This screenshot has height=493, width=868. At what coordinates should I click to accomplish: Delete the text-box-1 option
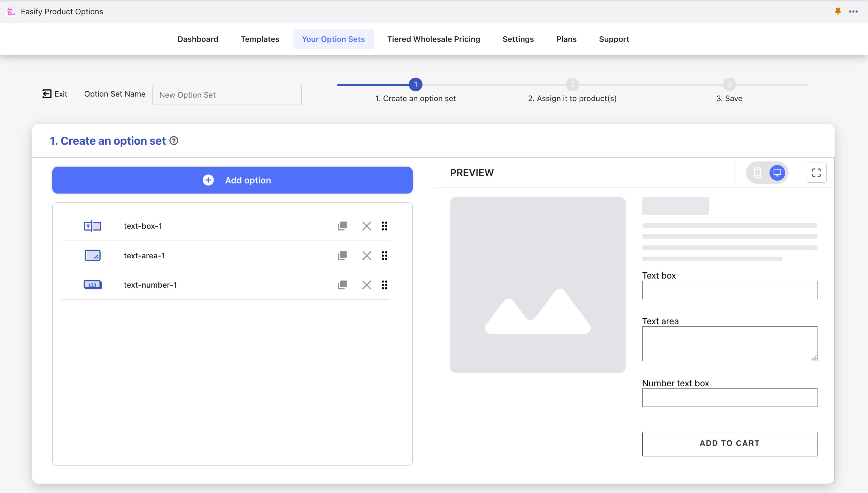click(x=366, y=226)
